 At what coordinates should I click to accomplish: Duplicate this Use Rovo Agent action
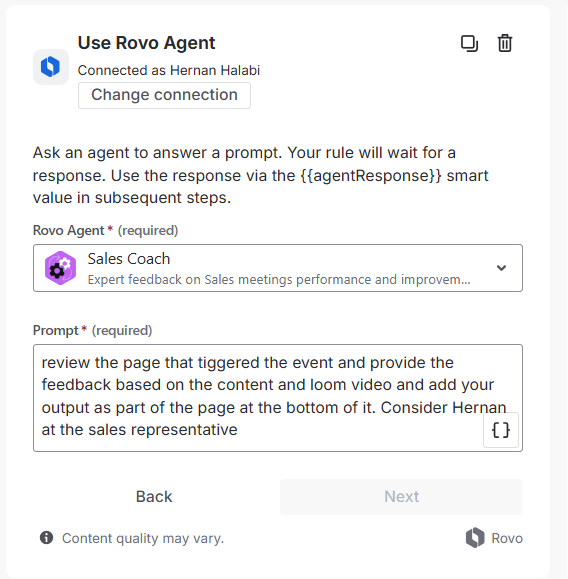click(x=469, y=44)
